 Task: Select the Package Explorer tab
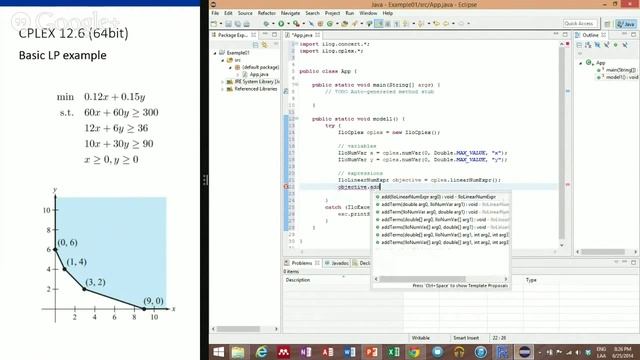pos(233,35)
